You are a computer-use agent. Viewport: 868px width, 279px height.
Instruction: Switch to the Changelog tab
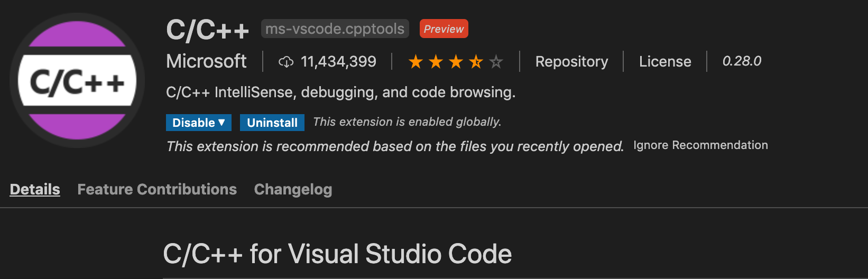coord(293,189)
